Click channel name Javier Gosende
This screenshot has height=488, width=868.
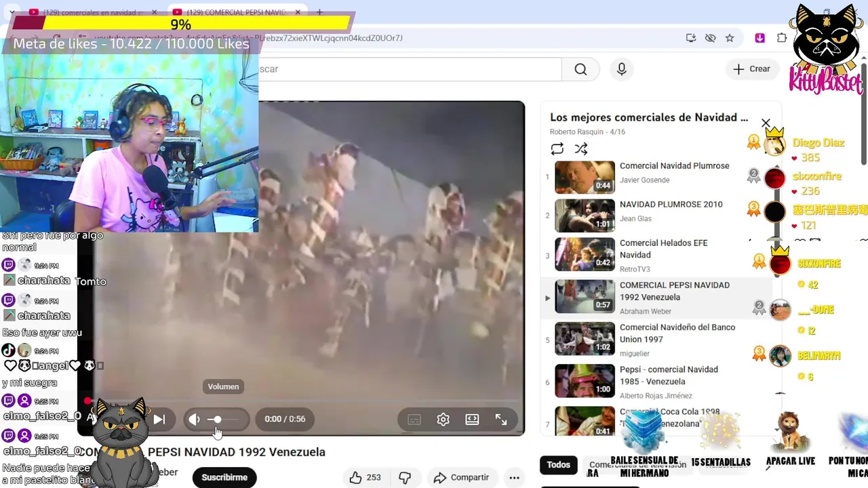click(644, 180)
